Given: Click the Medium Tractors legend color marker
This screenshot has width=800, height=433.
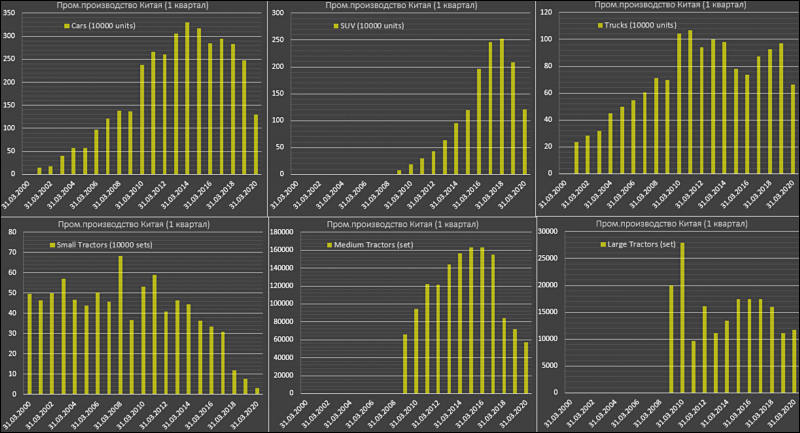Looking at the screenshot, I should tap(330, 245).
